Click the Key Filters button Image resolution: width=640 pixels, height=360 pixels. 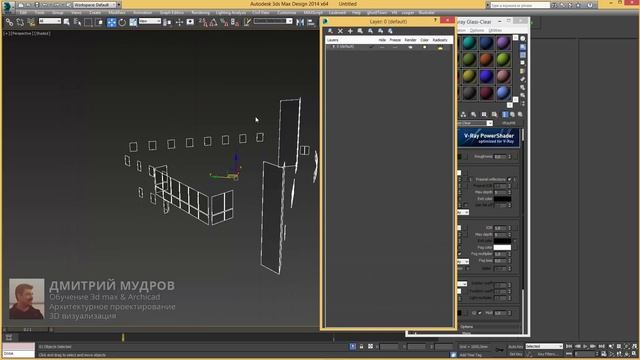(x=547, y=354)
